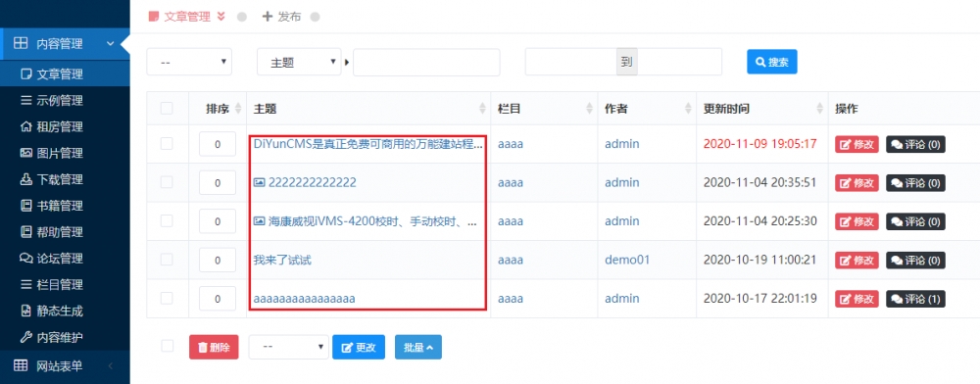Click 修改 for the DiYunCMS article

(857, 144)
